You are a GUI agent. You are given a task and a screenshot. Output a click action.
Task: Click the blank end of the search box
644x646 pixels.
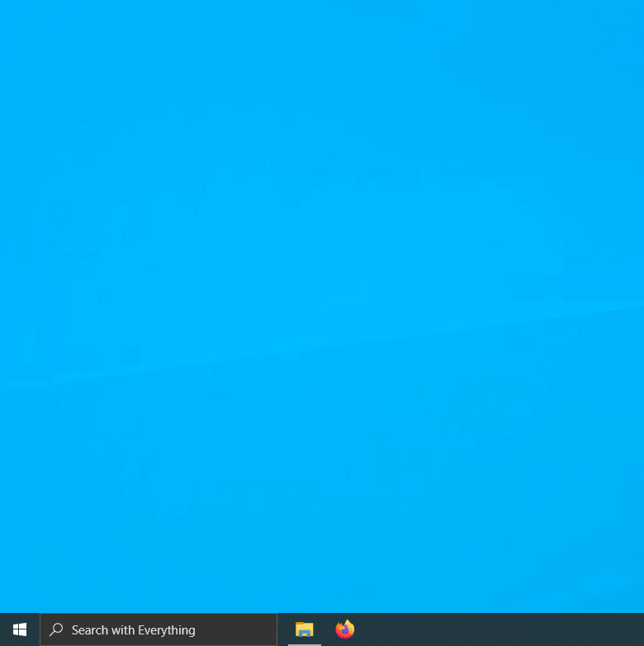(x=248, y=629)
